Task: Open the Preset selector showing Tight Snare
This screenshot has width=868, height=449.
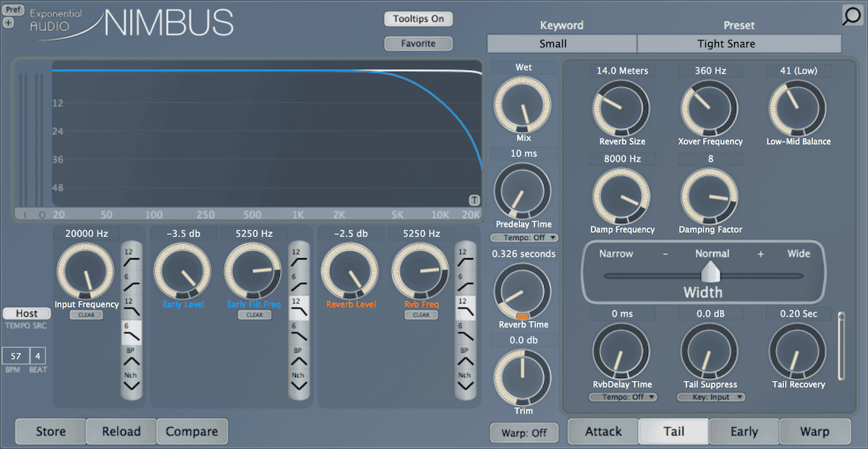Action: tap(739, 43)
